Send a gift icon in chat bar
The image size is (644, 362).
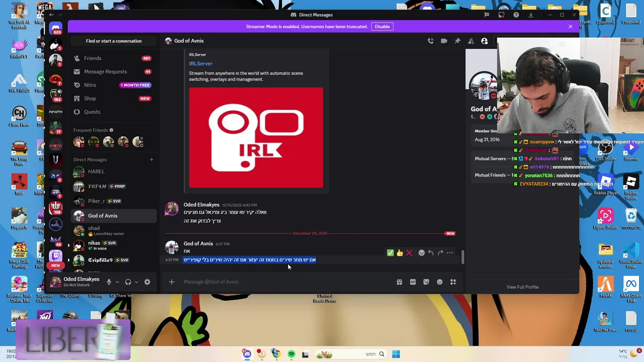pos(399,282)
